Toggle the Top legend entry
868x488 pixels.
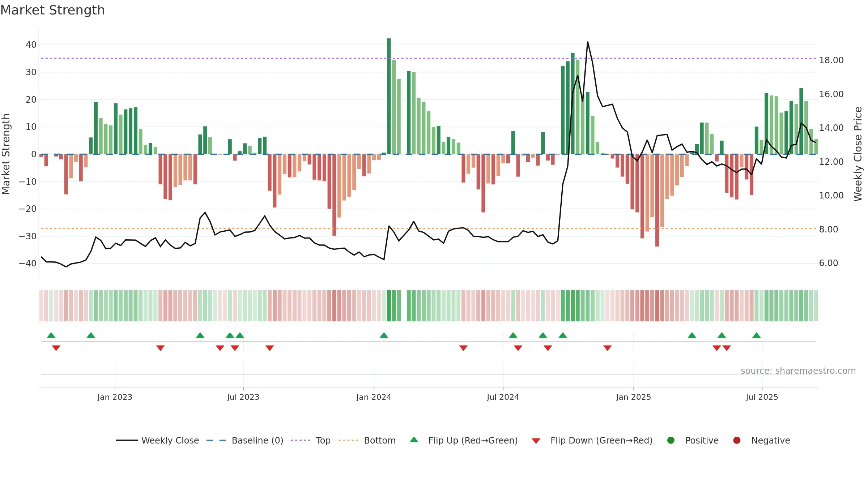(x=310, y=440)
